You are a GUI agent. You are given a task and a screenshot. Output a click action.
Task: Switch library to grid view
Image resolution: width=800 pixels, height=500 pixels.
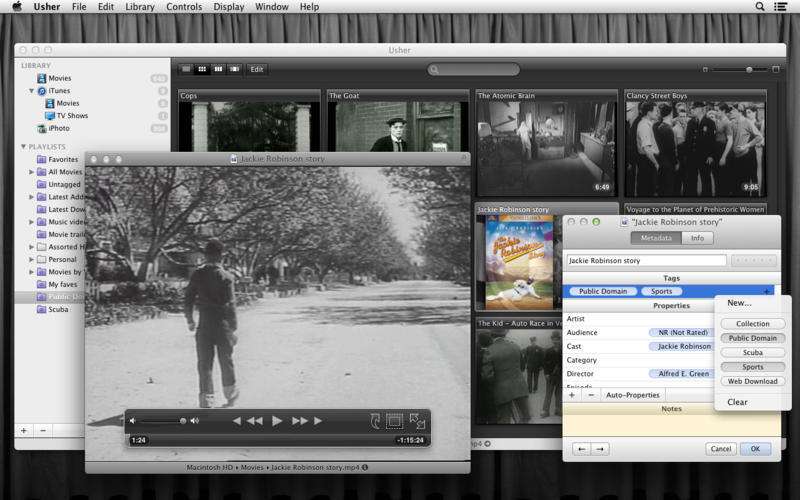(x=201, y=69)
